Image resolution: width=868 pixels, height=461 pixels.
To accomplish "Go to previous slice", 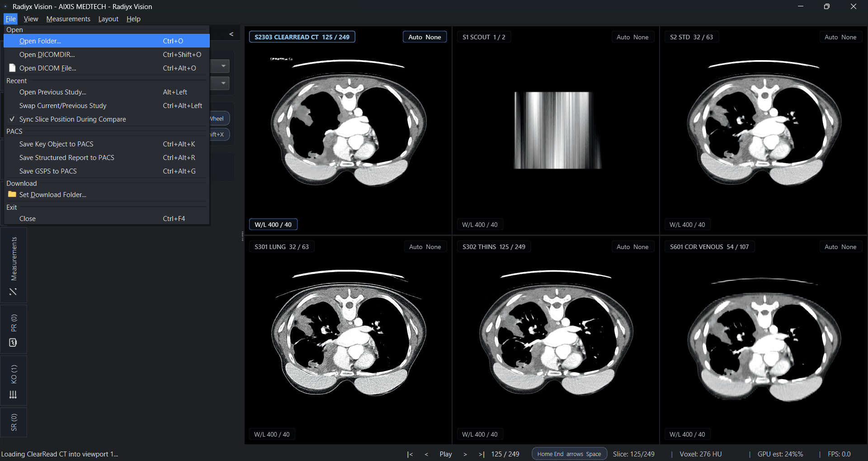I will (x=426, y=454).
